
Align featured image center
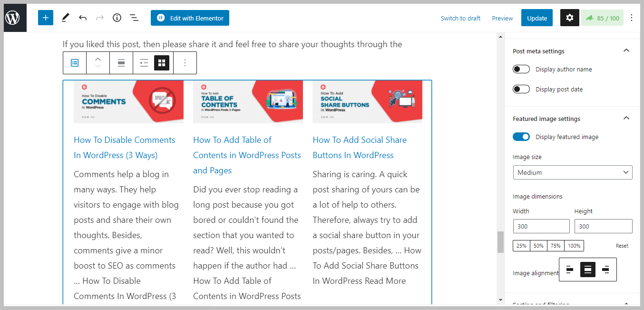pyautogui.click(x=588, y=270)
